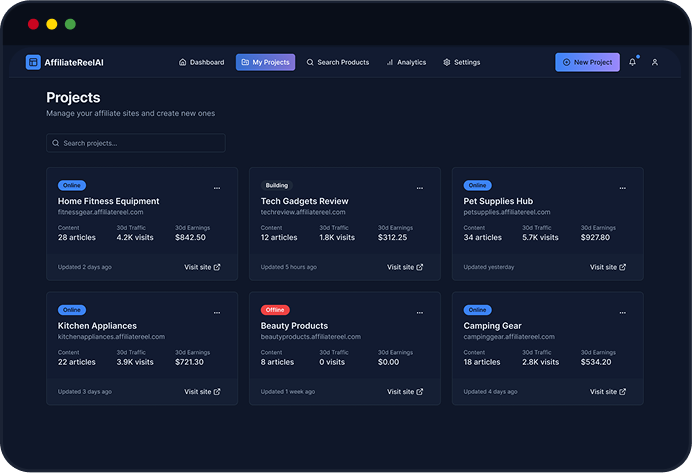The image size is (692, 473).
Task: Click the Offline badge on Beauty Products
Action: click(x=275, y=310)
